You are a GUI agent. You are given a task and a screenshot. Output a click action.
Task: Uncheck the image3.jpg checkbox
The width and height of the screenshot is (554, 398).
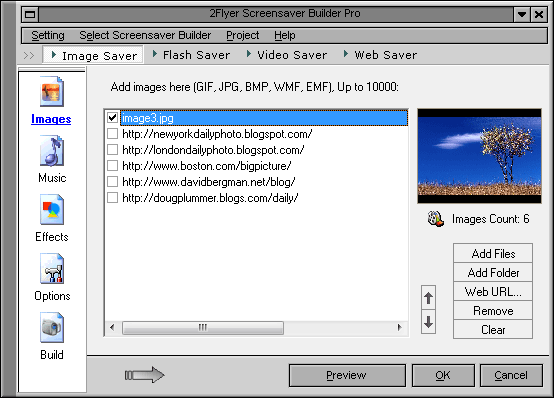coord(112,118)
